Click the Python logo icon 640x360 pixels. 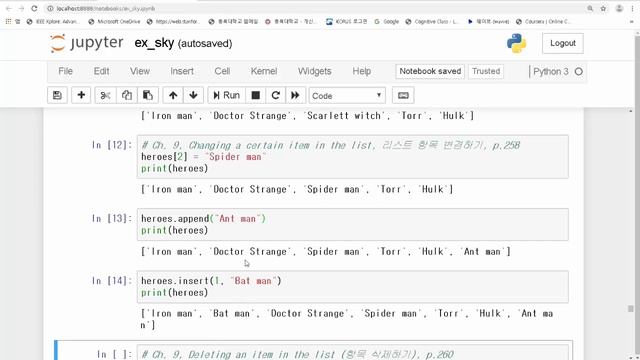tap(516, 43)
